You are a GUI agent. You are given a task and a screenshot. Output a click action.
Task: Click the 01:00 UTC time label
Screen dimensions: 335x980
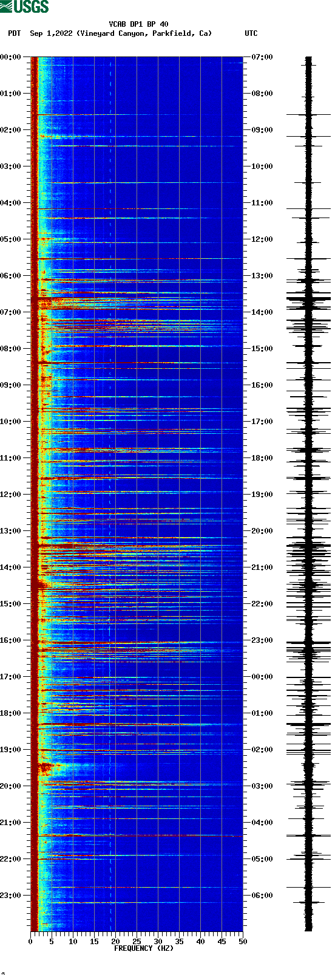point(262,713)
